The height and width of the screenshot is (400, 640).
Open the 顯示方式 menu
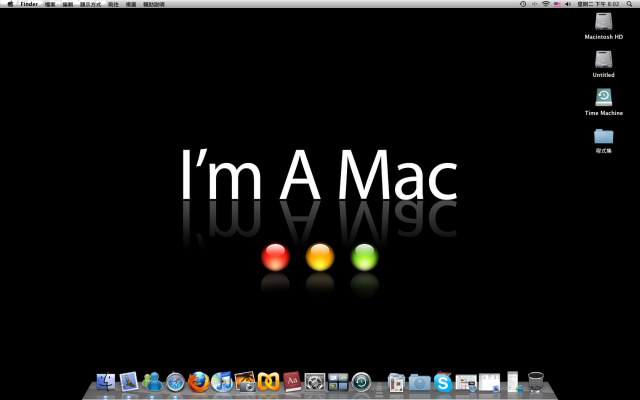tap(90, 4)
